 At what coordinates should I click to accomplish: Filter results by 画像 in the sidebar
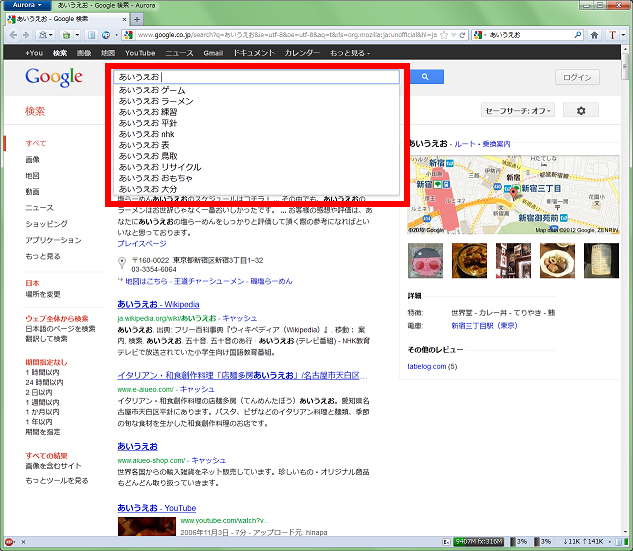pos(33,160)
